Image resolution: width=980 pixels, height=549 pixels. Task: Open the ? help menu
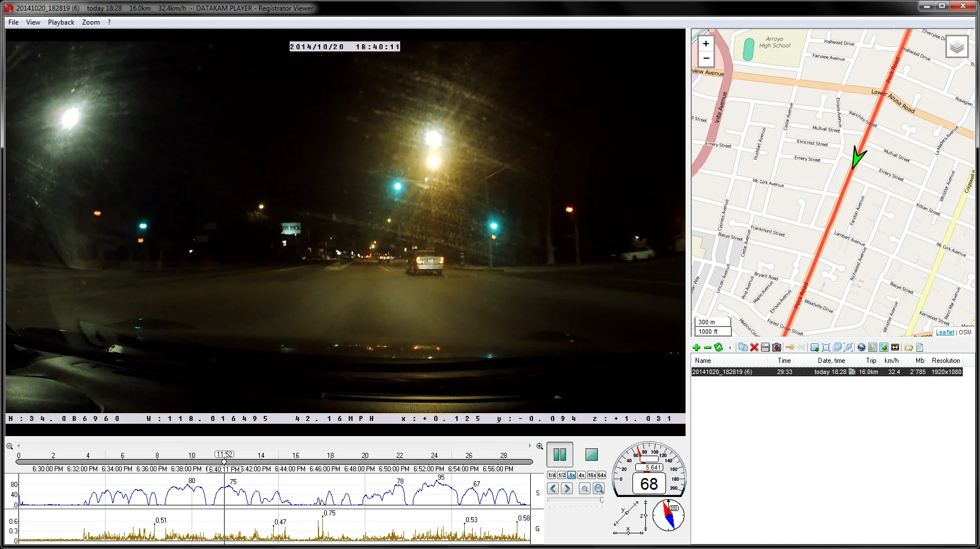(x=109, y=22)
